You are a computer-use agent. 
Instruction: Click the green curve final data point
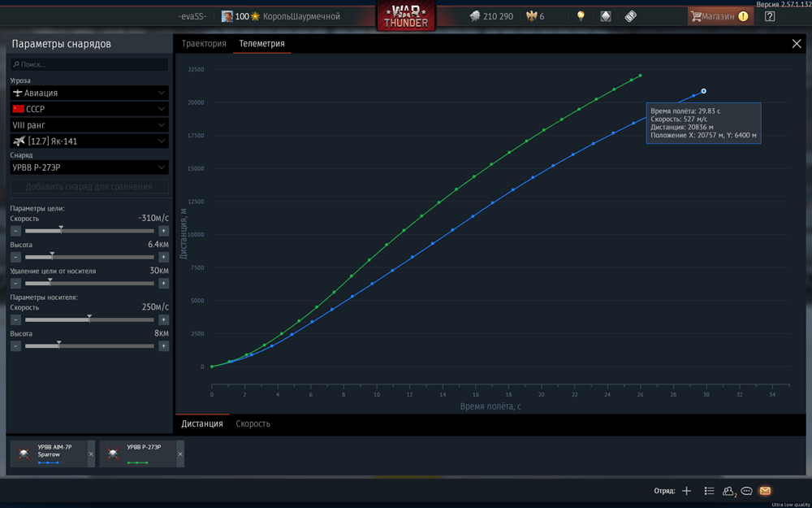(640, 76)
